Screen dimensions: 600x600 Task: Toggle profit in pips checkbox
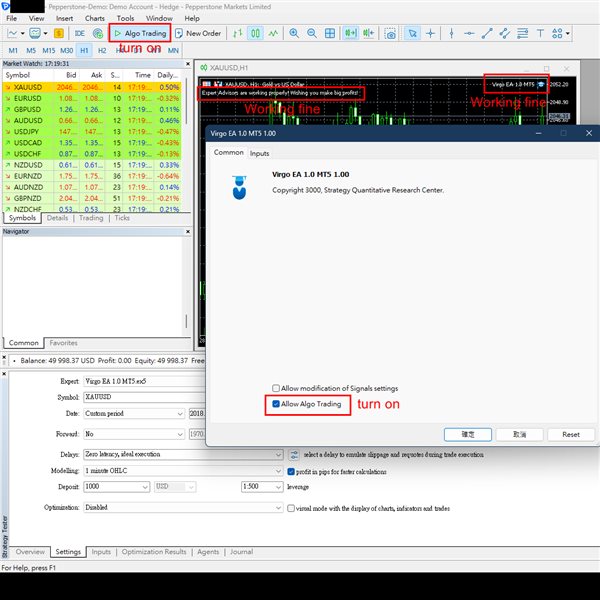click(x=291, y=472)
